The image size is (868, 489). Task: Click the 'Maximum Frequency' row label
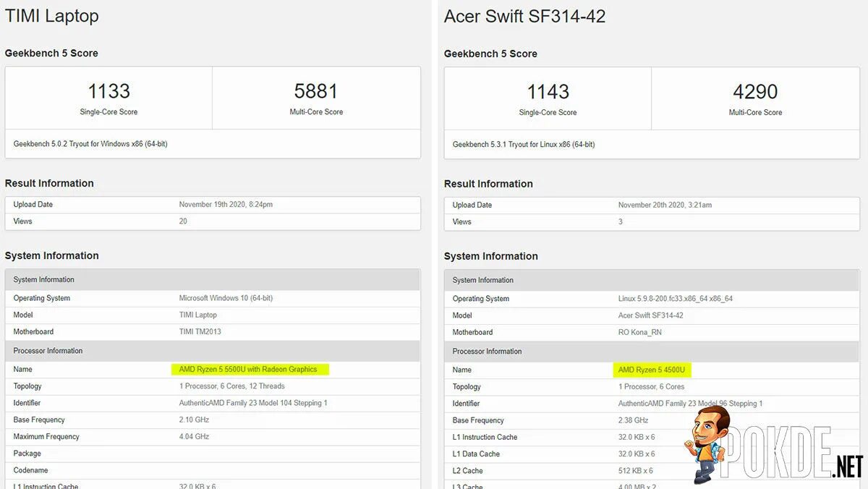point(46,437)
